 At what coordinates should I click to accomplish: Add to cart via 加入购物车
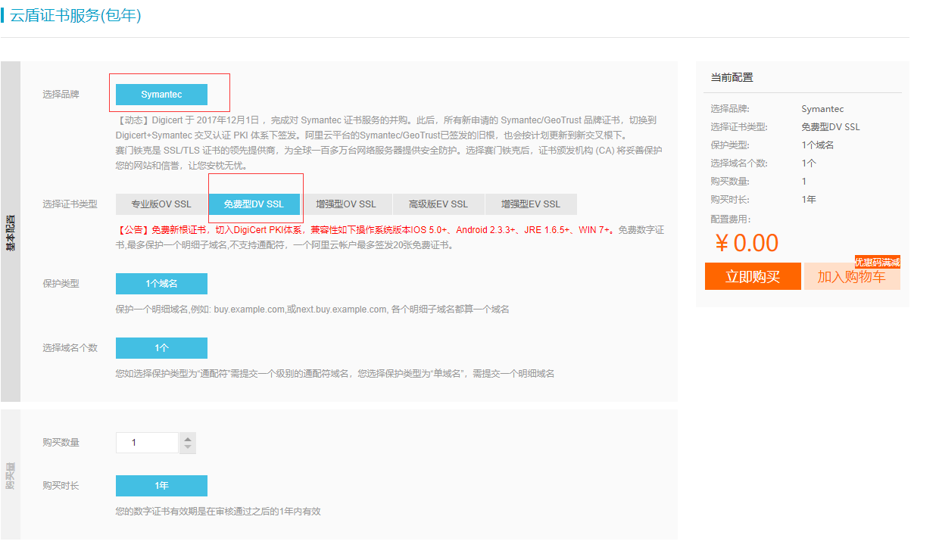851,278
